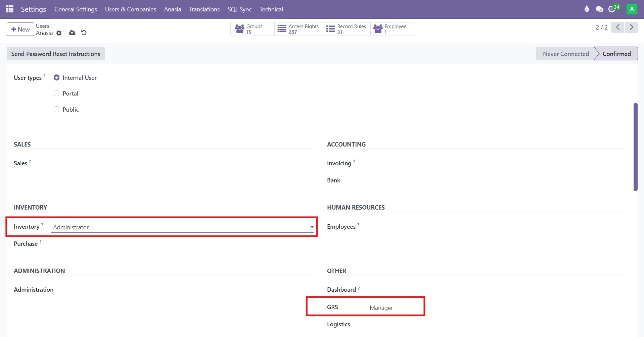Open the SQL Sync menu
Image resolution: width=644 pixels, height=337 pixels.
click(x=239, y=9)
